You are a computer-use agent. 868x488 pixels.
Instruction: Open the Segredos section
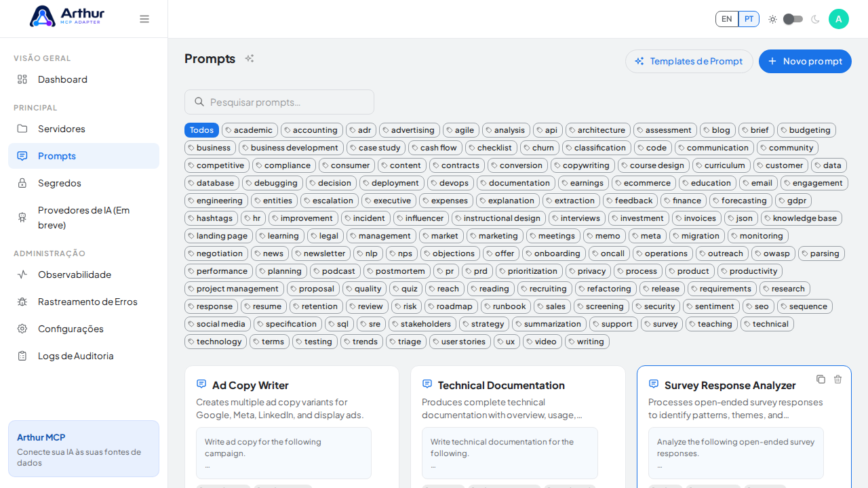pyautogui.click(x=83, y=183)
